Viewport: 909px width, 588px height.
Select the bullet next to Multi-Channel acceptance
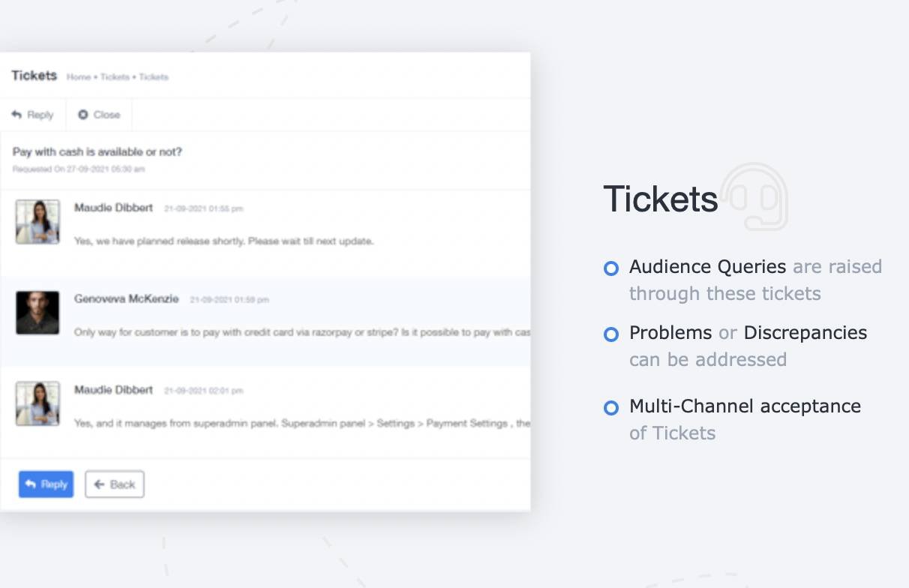tap(611, 407)
